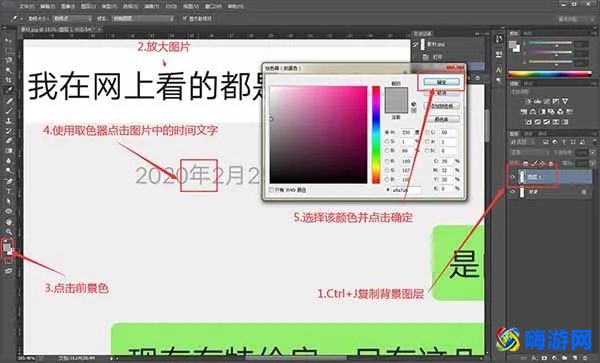Viewport: 600px width, 363px height.
Task: Open the layer blend mode dropdown
Action: coord(530,153)
